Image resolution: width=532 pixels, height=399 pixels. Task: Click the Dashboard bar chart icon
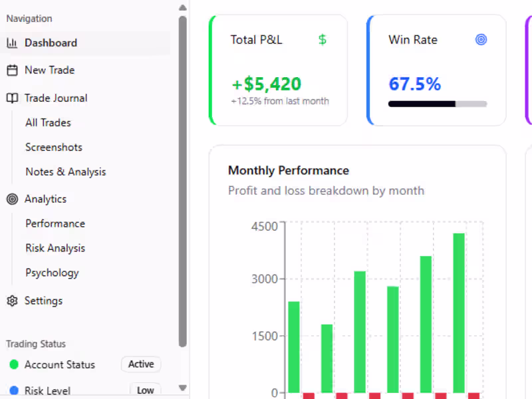[12, 43]
